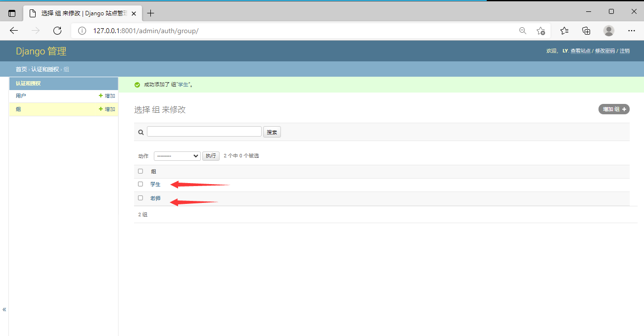Viewport: 644px width, 336px height.
Task: View site information icon in address bar
Action: tap(82, 31)
